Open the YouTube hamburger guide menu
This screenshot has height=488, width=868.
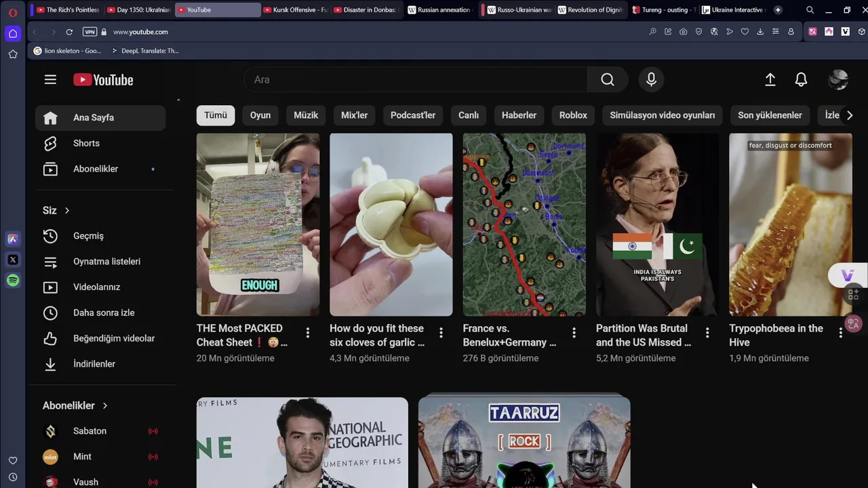[50, 79]
